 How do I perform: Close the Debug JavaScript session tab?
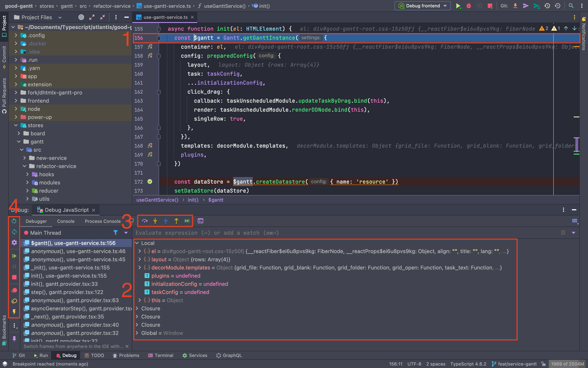tap(94, 210)
